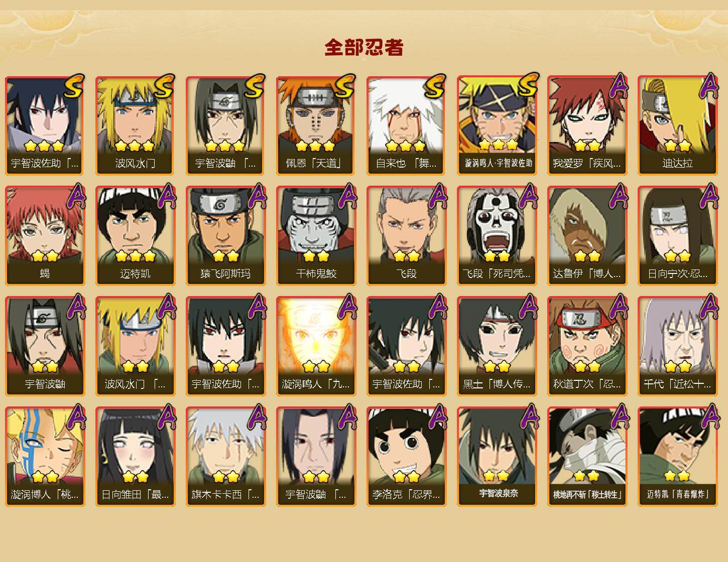Click the 漩涡鸣人·宇智波佐助 duo card
This screenshot has height=562, width=728.
(x=497, y=125)
